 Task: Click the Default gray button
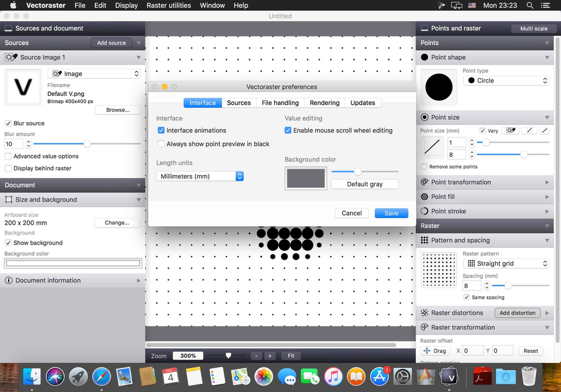364,185
